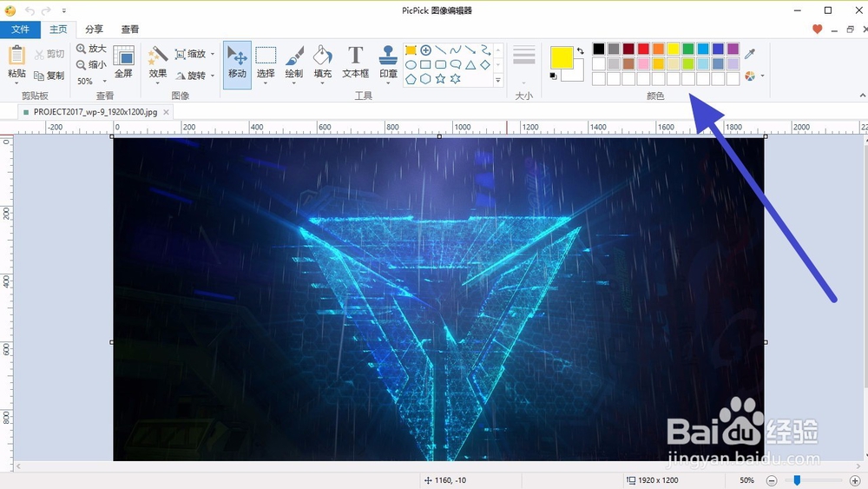This screenshot has height=489, width=868.
Task: Expand the shapes gallery more arrow
Action: [498, 80]
